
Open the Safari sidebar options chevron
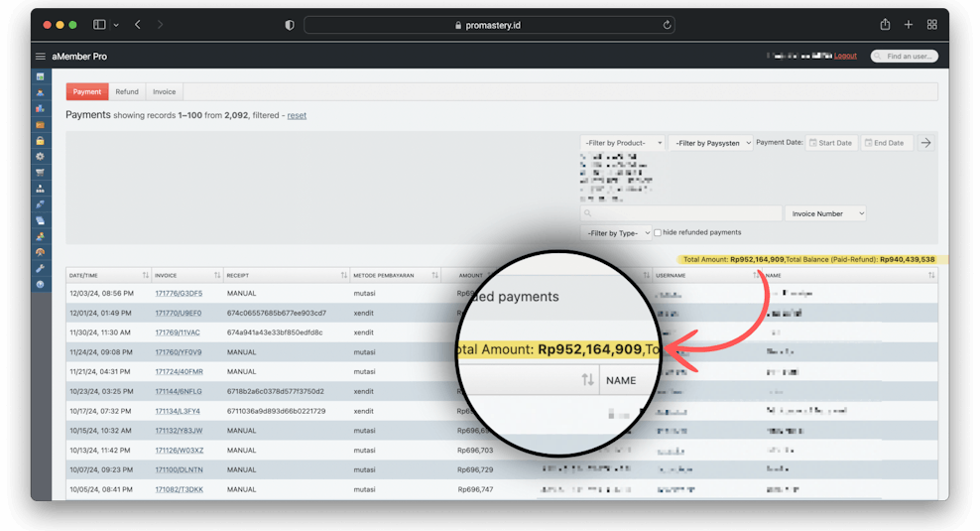(x=116, y=25)
